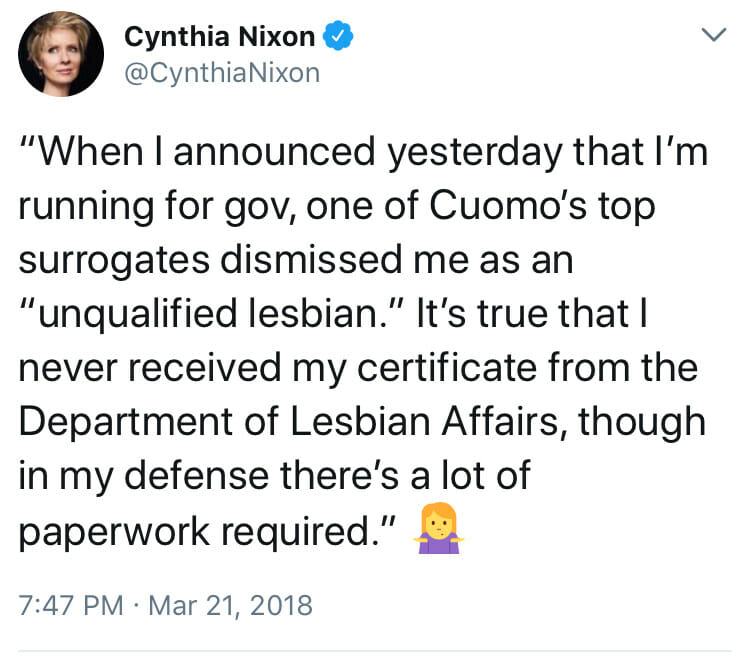Expand the tweet options chevron menu
Screen dimensions: 750x656
pos(714,34)
